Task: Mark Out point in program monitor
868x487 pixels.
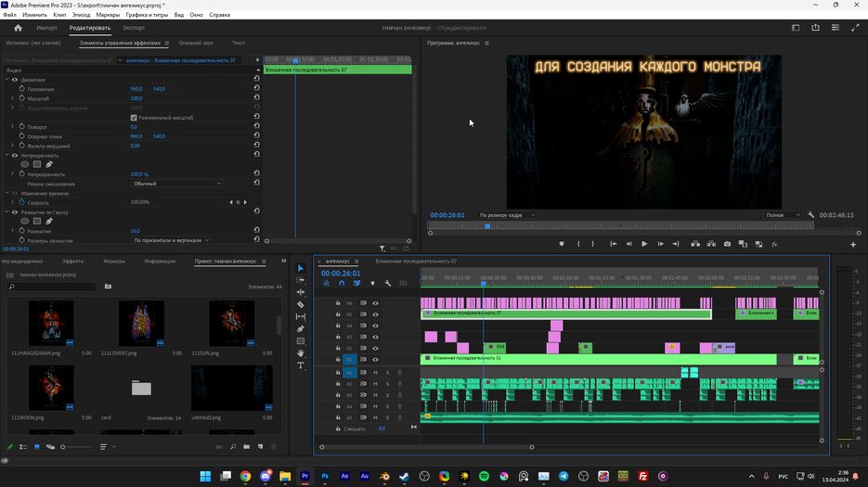Action: coord(593,244)
